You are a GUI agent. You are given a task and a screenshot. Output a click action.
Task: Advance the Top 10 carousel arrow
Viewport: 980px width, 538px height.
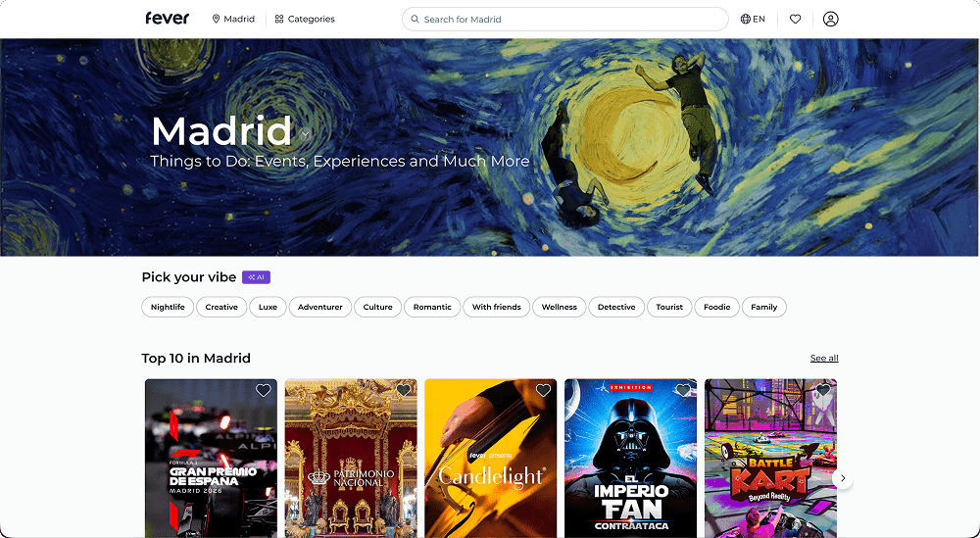[843, 478]
